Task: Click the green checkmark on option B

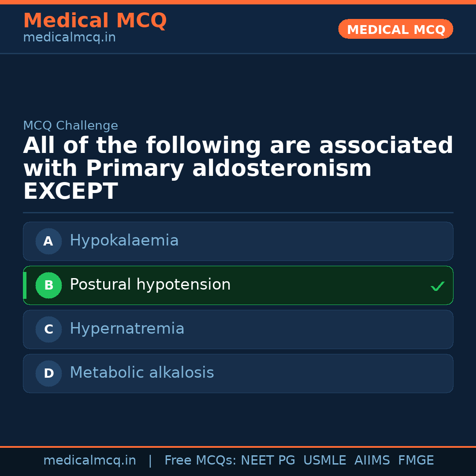Action: coord(437,286)
